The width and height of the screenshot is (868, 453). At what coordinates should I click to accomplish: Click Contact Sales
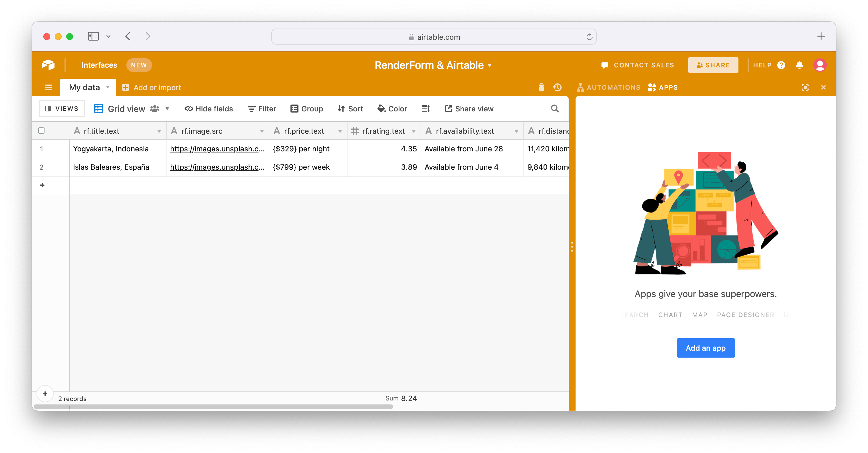point(638,65)
